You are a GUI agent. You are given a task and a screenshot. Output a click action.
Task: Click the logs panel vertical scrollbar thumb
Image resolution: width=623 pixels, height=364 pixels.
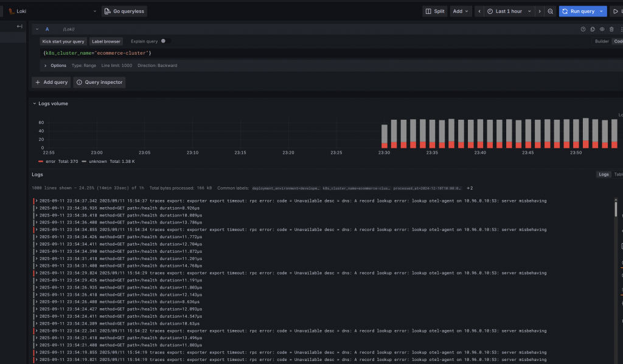click(616, 209)
